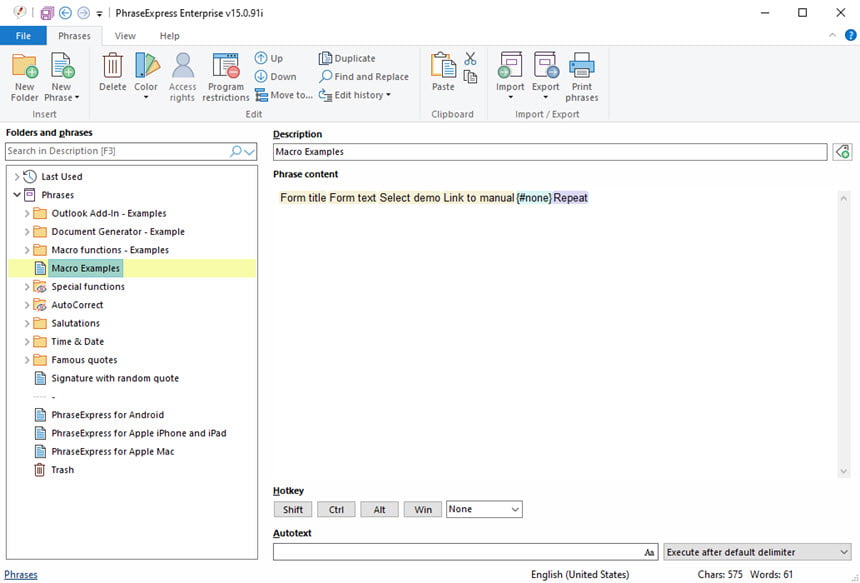The width and height of the screenshot is (860, 583).
Task: Copy using the copy icon
Action: pos(470,77)
